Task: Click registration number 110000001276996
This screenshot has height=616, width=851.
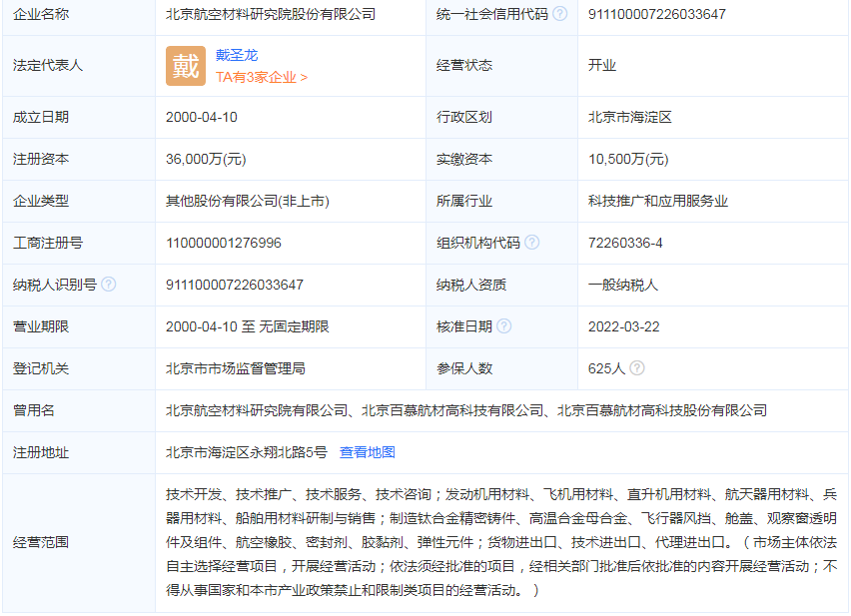Action: point(224,243)
